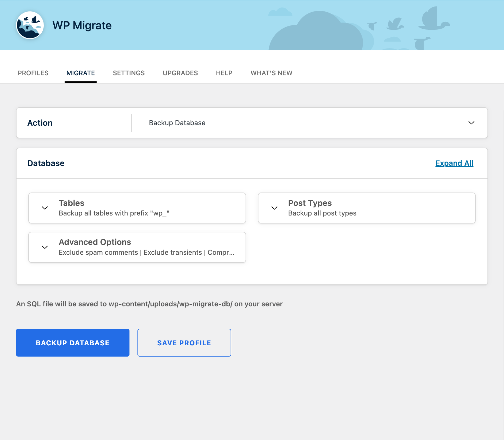
Task: Click the Advanced Options panel heading
Action: tap(95, 242)
